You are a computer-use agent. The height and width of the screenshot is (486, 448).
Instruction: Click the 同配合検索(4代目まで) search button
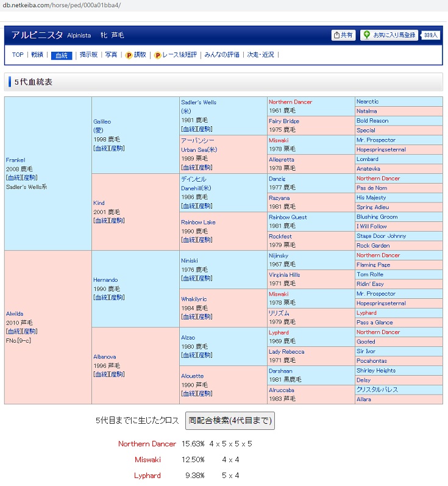point(230,421)
